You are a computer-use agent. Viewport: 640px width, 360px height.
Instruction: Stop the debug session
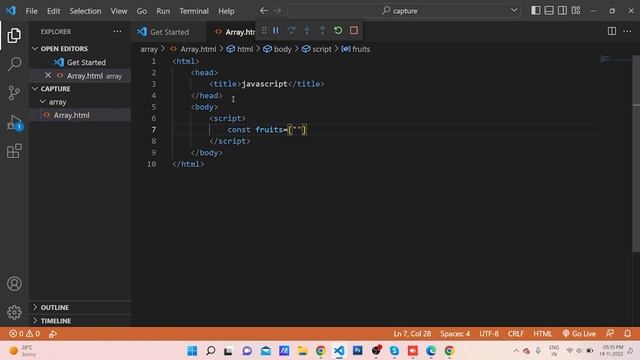tap(354, 31)
